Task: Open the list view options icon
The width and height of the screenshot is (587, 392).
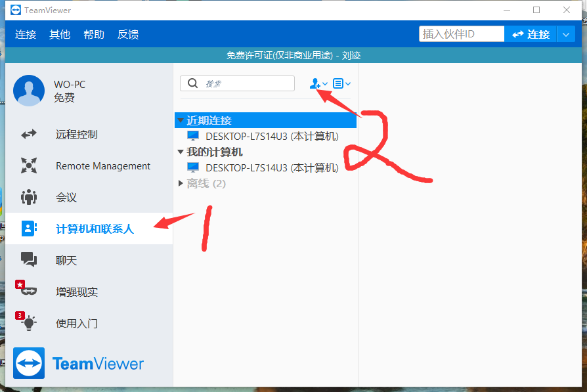Action: (x=338, y=83)
